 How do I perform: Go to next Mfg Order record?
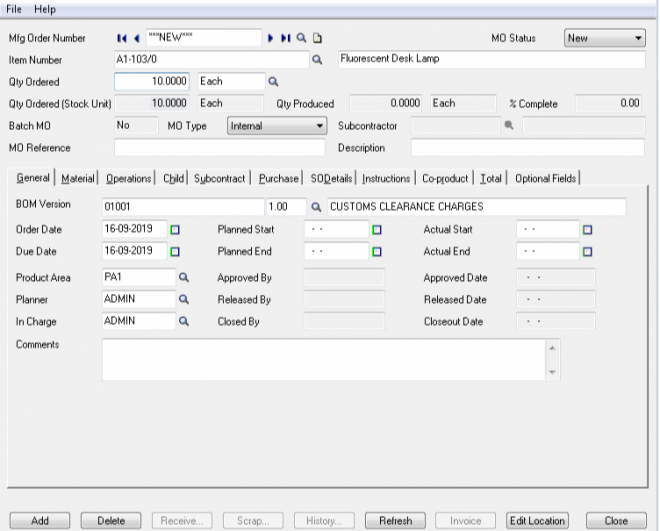(270, 39)
